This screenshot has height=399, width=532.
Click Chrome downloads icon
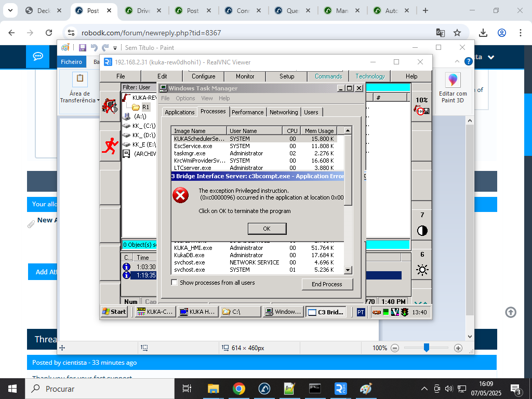coord(483,33)
